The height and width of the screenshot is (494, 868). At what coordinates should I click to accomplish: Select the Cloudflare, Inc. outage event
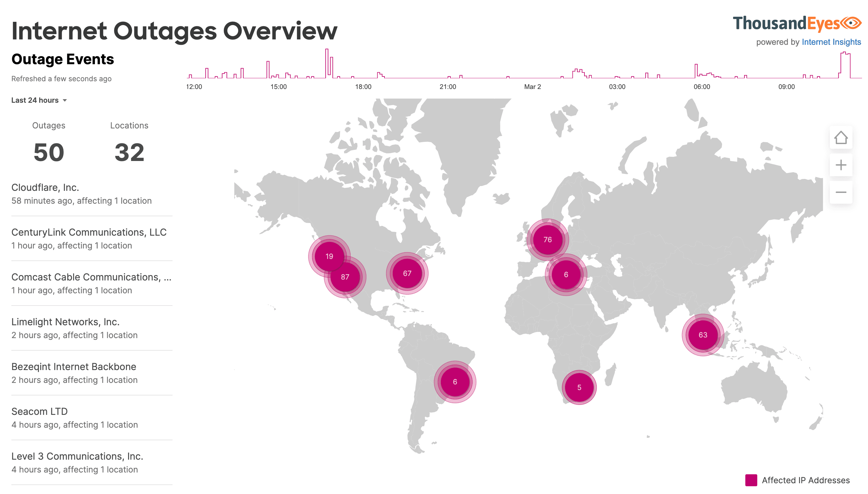[92, 194]
